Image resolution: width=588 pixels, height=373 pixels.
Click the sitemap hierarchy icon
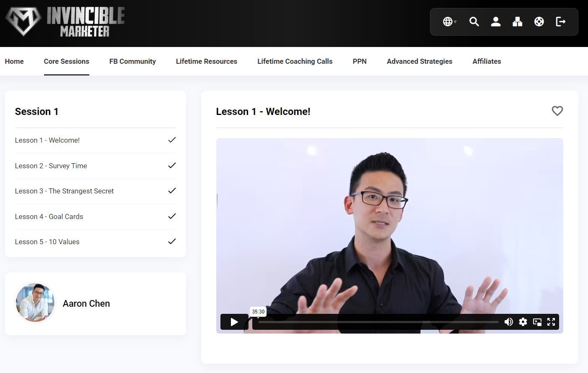[x=518, y=21]
